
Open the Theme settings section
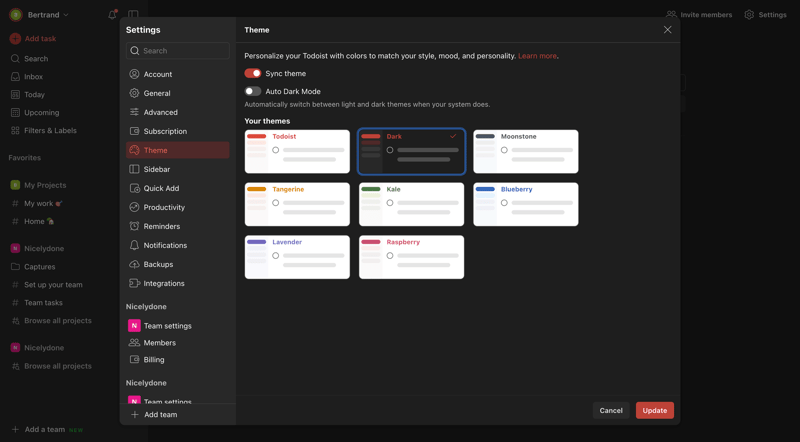[178, 150]
